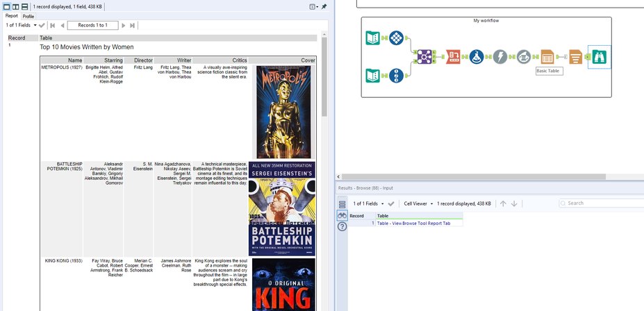The image size is (644, 311).
Task: Open 'Table - View Browse Tool Report Tab' link
Action: [413, 224]
